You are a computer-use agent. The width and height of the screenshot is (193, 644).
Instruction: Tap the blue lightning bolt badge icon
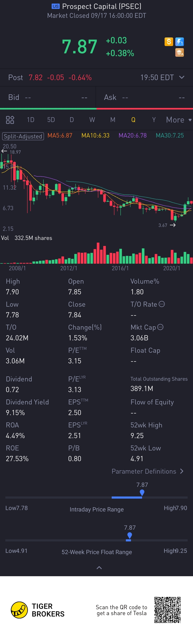click(179, 42)
